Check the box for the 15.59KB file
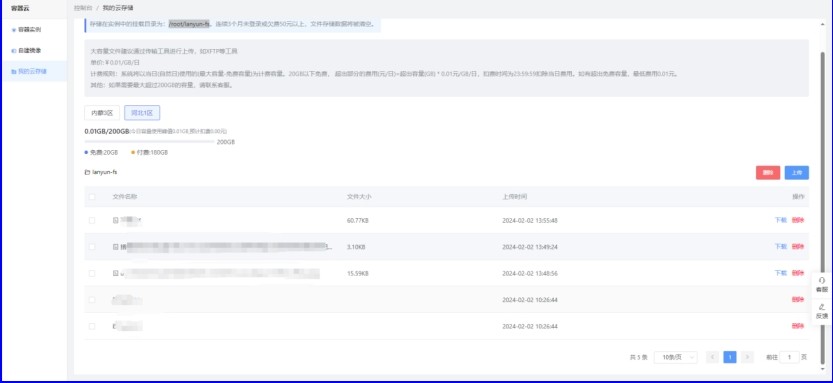833x383 pixels. 92,273
